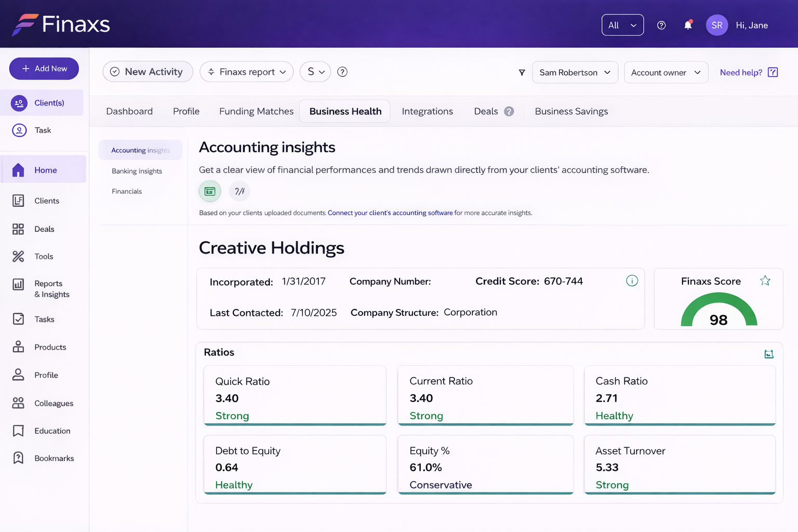Open the Sam Robertson dropdown
Image resolution: width=798 pixels, height=532 pixels.
[x=575, y=72]
